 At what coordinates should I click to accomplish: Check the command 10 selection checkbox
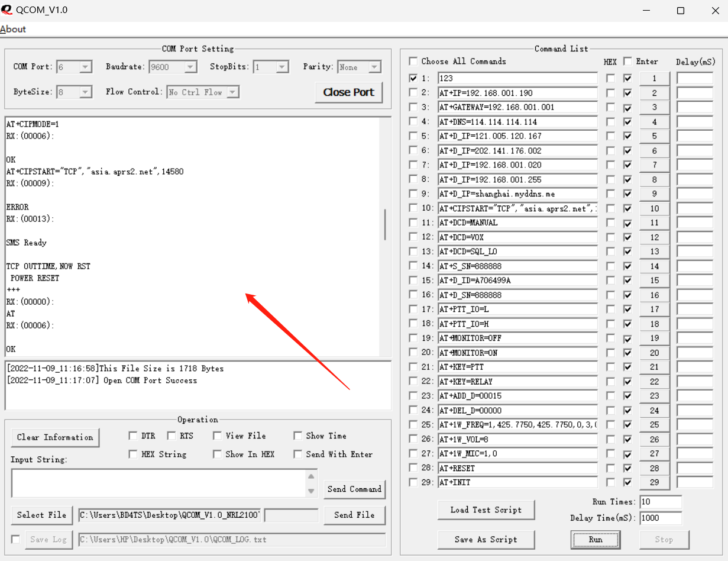pyautogui.click(x=413, y=208)
